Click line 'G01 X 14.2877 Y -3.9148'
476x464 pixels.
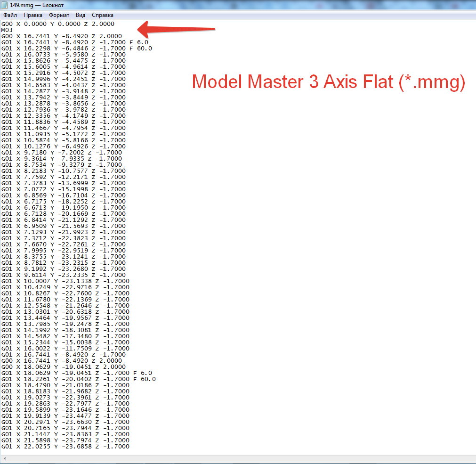coord(64,91)
